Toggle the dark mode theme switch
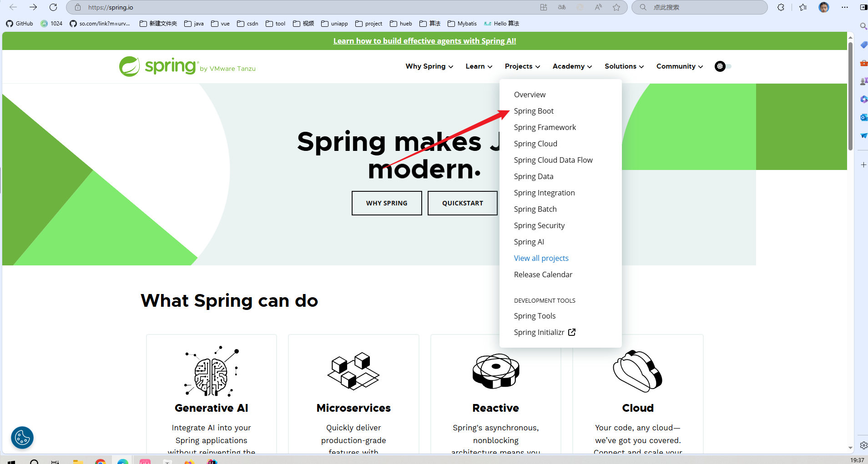Viewport: 868px width, 464px height. coord(723,66)
